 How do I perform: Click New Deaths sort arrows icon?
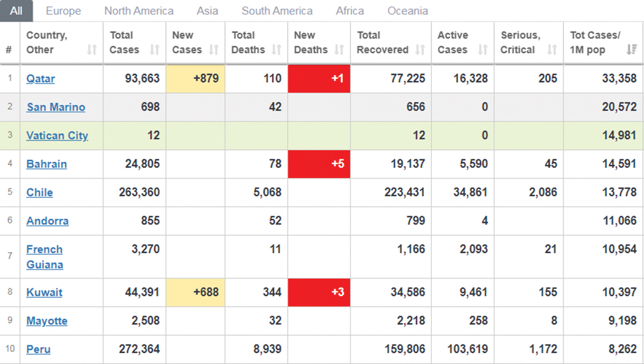[x=339, y=50]
